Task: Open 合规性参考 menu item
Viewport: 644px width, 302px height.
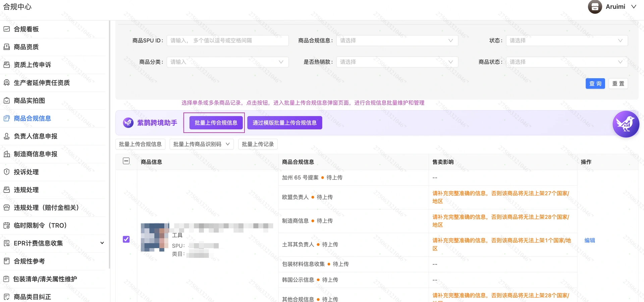Action: [29, 261]
